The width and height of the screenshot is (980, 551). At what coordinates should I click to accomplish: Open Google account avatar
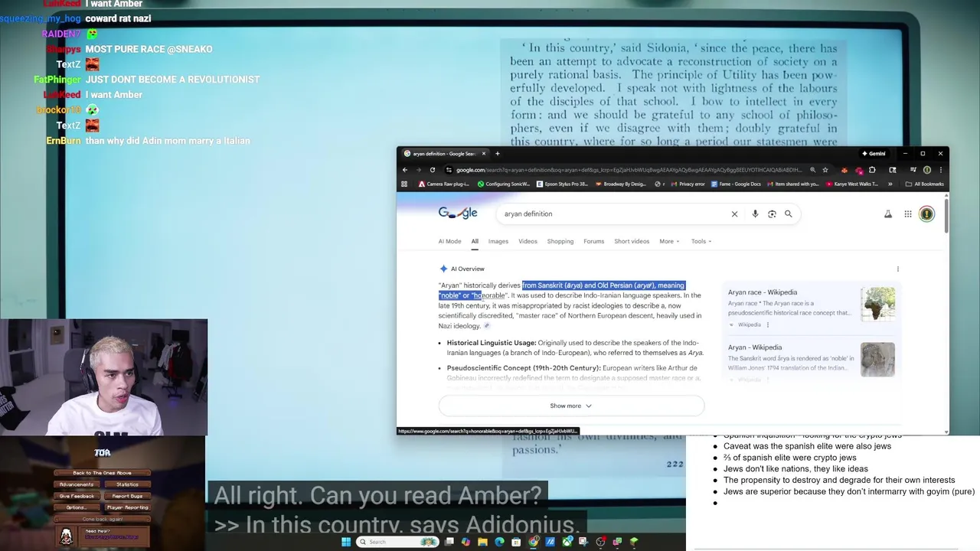pyautogui.click(x=926, y=214)
